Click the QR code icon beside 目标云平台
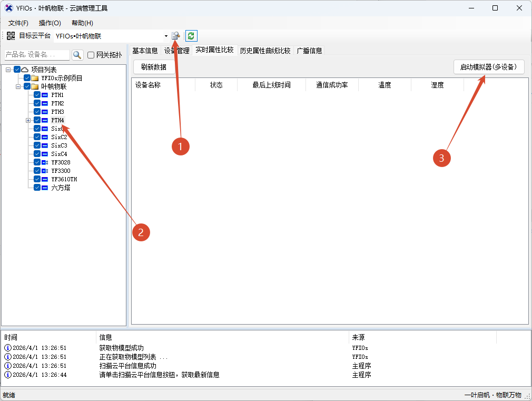The height and width of the screenshot is (401, 532). pos(11,36)
